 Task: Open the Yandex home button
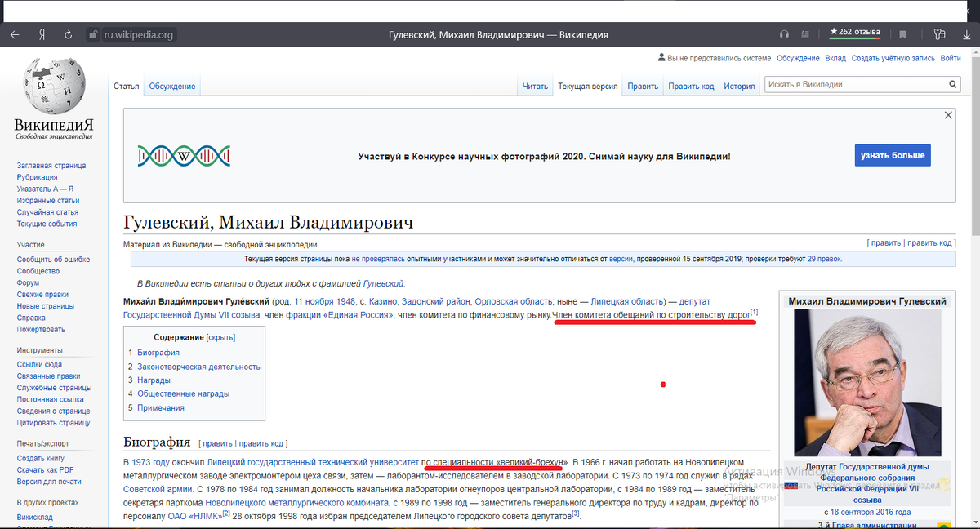41,34
